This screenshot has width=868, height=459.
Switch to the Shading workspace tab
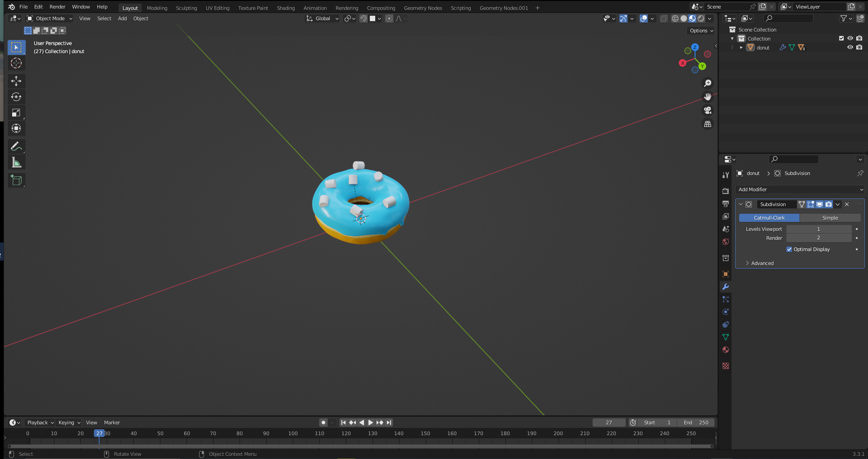tap(286, 8)
